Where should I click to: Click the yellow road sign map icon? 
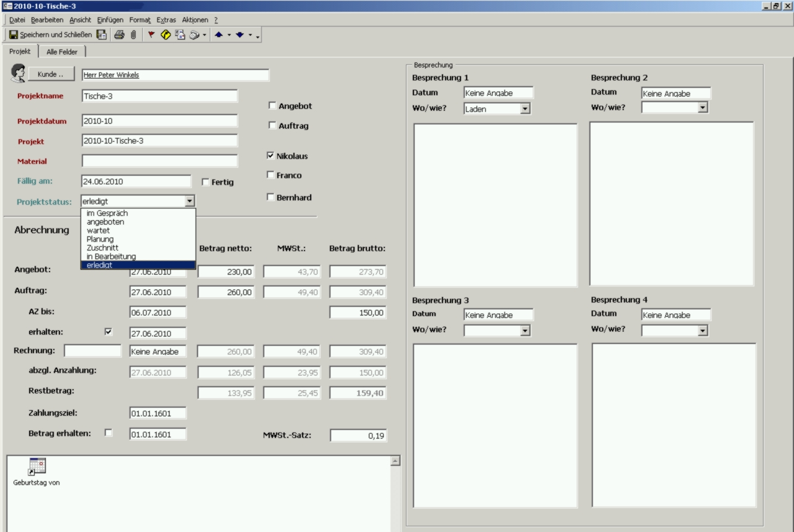click(x=165, y=35)
